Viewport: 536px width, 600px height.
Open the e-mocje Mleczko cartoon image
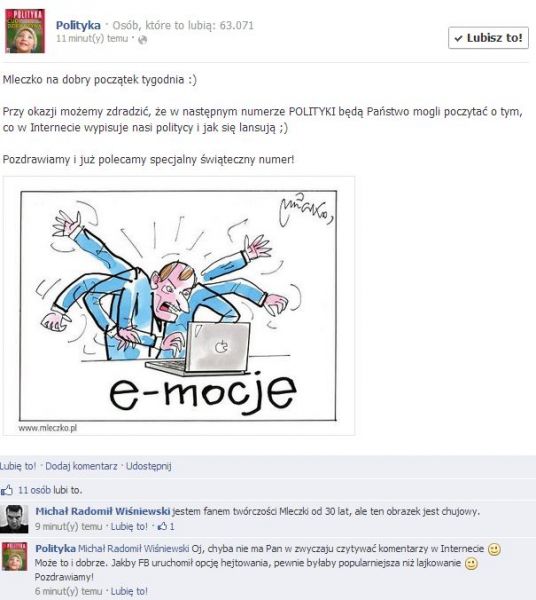179,306
